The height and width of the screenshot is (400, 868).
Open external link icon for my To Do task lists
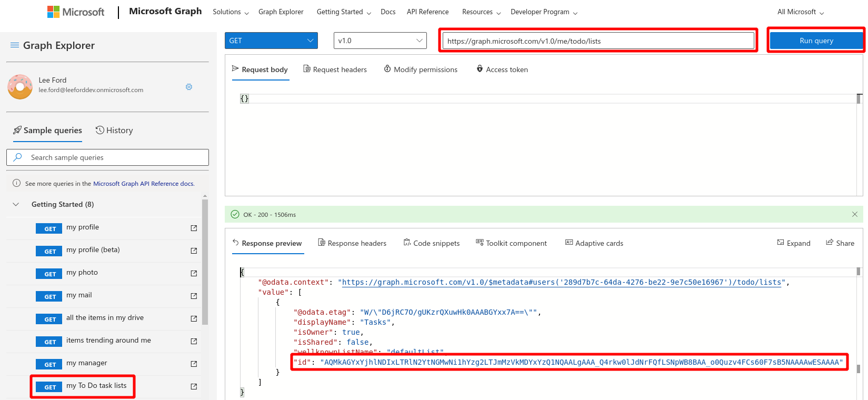coord(194,386)
